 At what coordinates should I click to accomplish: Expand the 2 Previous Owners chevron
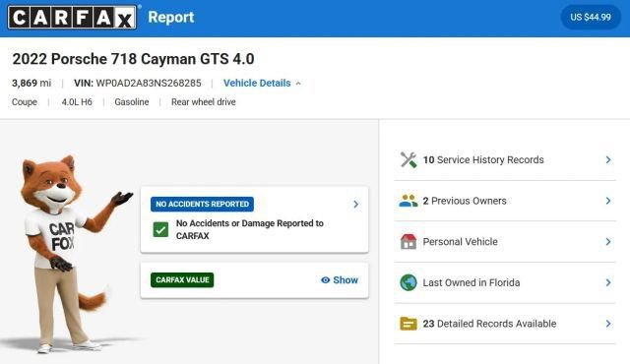pyautogui.click(x=608, y=201)
